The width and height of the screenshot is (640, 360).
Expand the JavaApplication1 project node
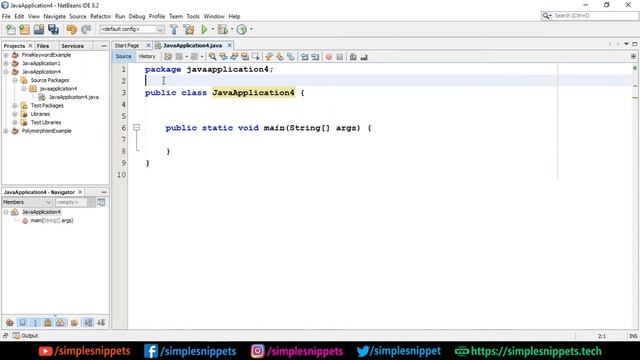[6, 63]
